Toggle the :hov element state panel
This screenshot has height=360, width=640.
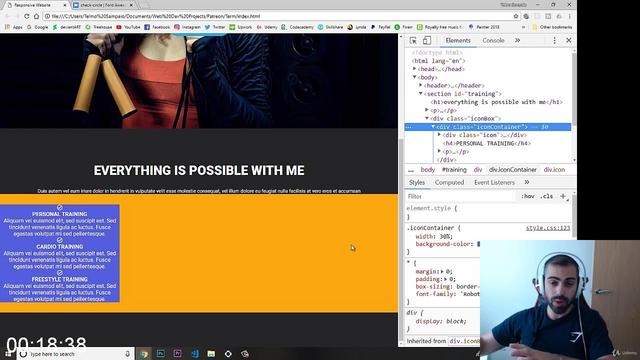pyautogui.click(x=528, y=196)
